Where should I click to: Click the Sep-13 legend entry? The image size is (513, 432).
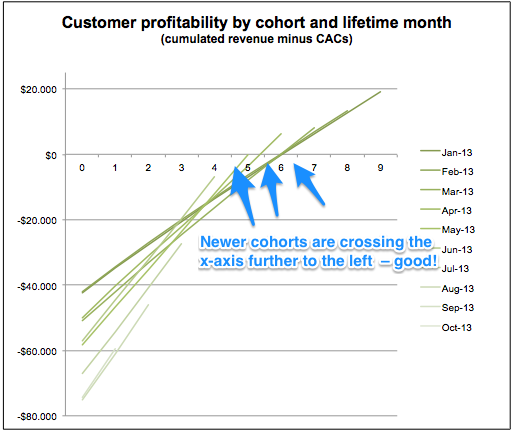point(447,307)
